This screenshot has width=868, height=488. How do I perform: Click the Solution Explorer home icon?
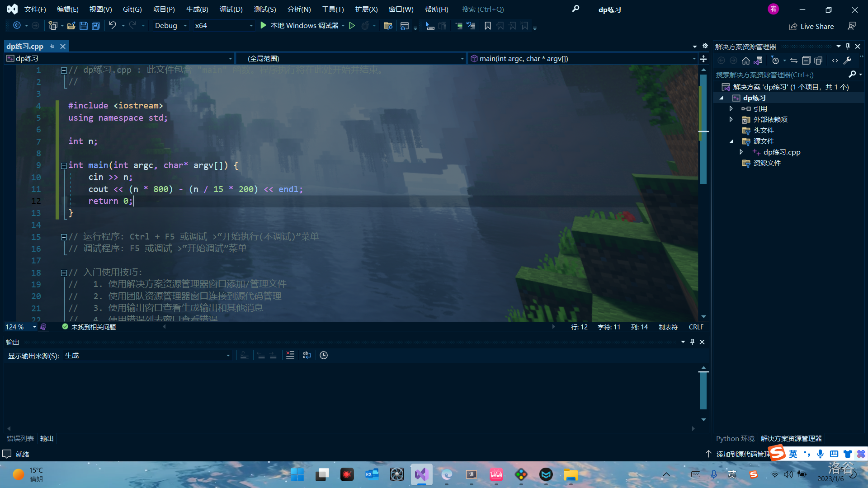coord(746,61)
